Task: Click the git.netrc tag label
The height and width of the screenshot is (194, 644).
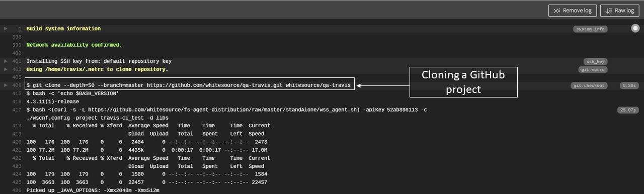Action: [x=593, y=70]
